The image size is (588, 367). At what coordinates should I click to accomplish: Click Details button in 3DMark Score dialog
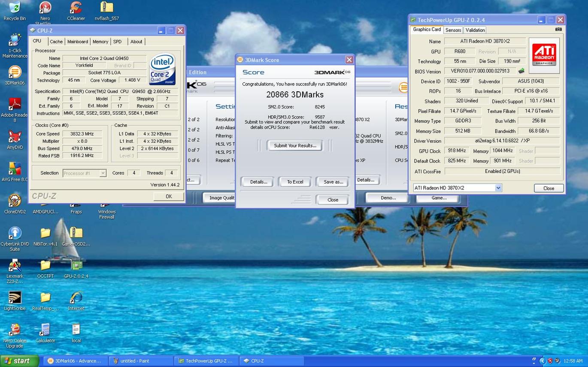[259, 182]
